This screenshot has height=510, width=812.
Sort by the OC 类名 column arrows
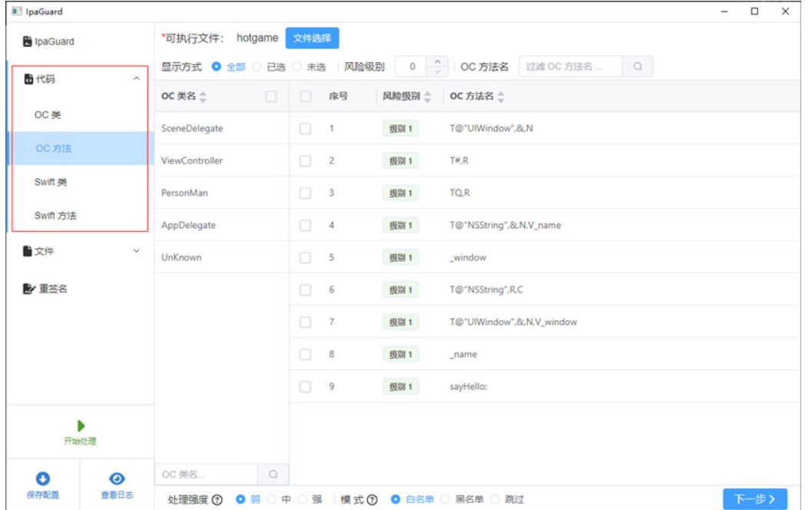pyautogui.click(x=203, y=97)
